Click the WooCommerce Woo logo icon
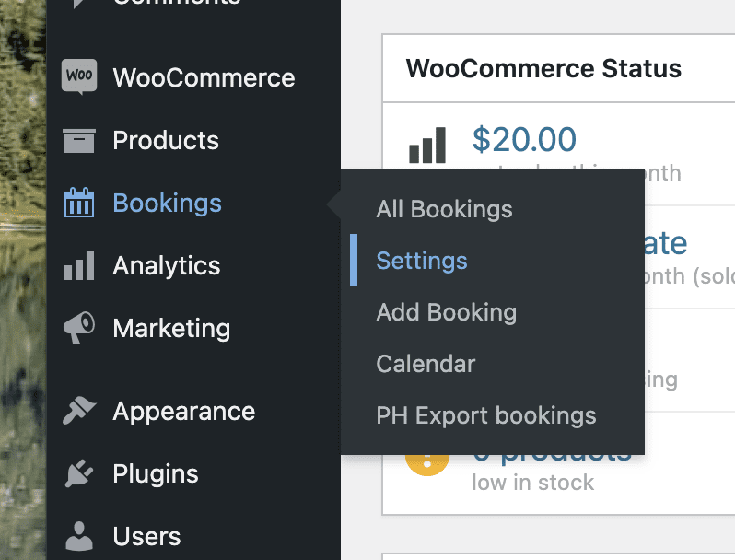735x560 pixels. [79, 76]
